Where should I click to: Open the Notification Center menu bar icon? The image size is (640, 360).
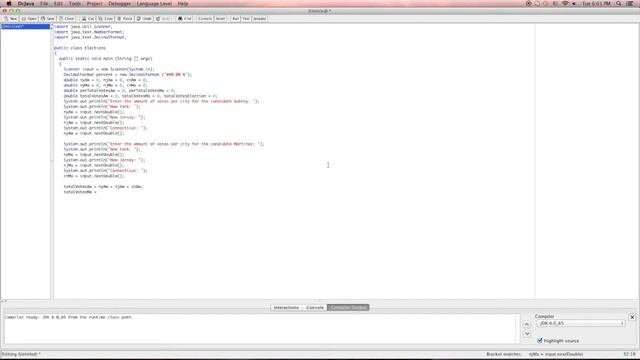click(630, 3)
